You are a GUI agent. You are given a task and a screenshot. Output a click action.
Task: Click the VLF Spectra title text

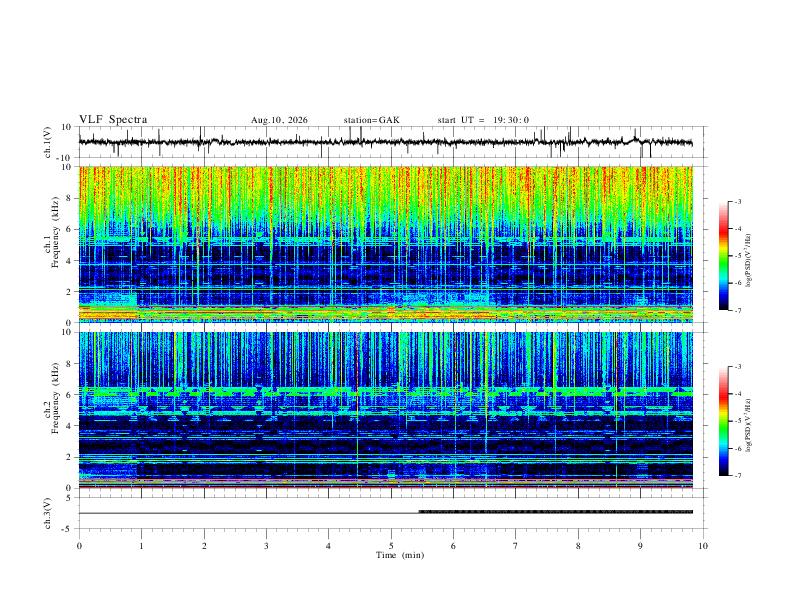pos(113,120)
